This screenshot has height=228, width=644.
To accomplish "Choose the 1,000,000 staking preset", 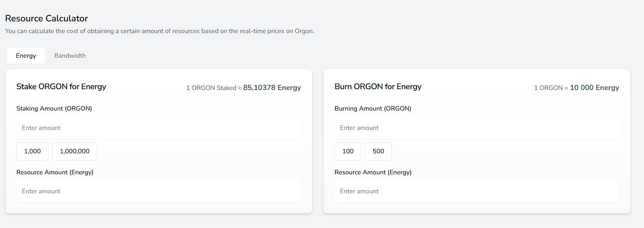I will (x=74, y=151).
